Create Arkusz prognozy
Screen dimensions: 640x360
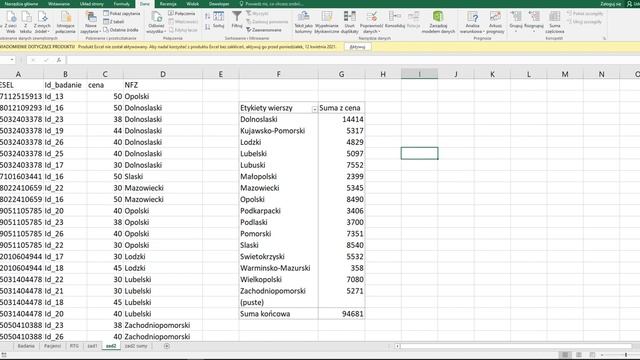tap(495, 22)
